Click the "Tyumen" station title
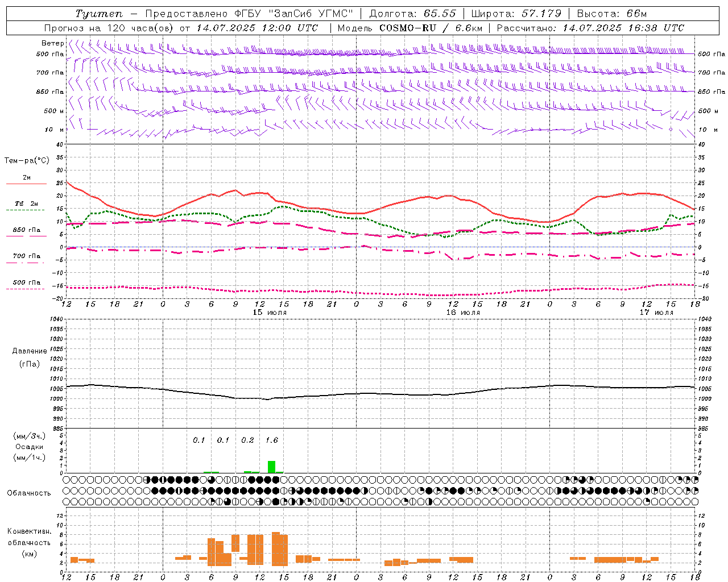Viewport: 728px width, 582px height. 98,14
